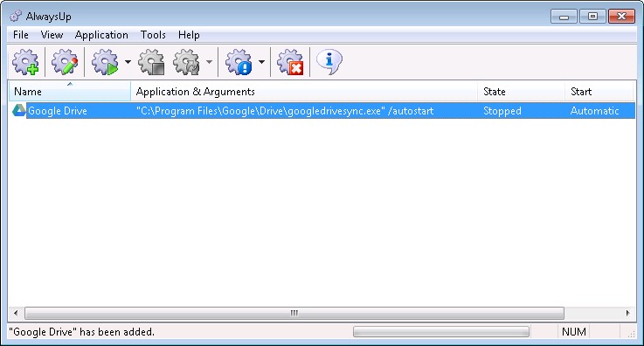Image resolution: width=644 pixels, height=346 pixels.
Task: Click the Stop application gear icon
Action: [151, 62]
